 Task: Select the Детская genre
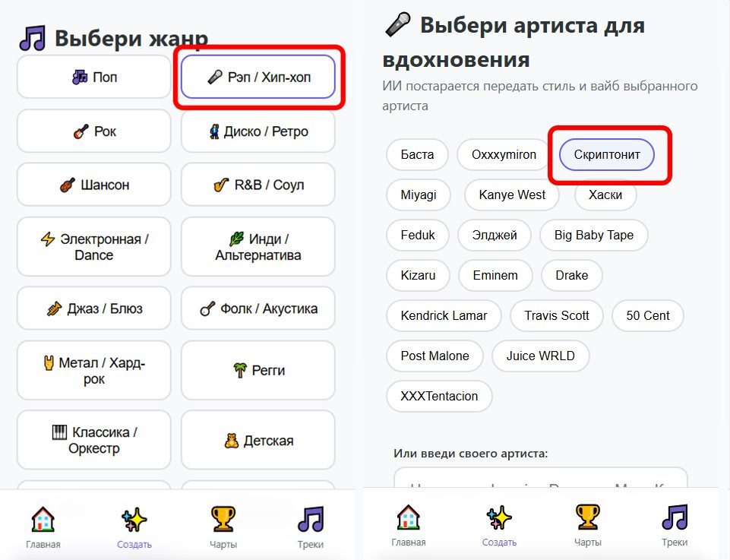coord(258,441)
